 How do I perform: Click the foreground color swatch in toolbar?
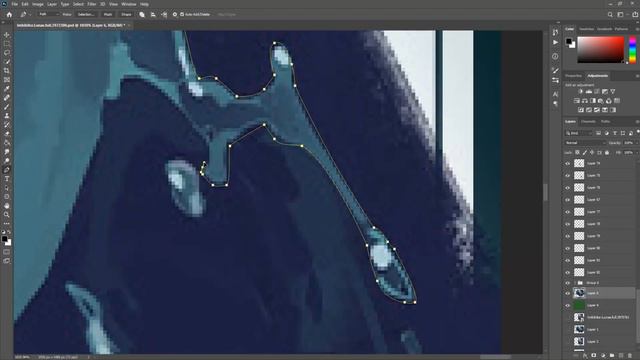tap(4, 239)
